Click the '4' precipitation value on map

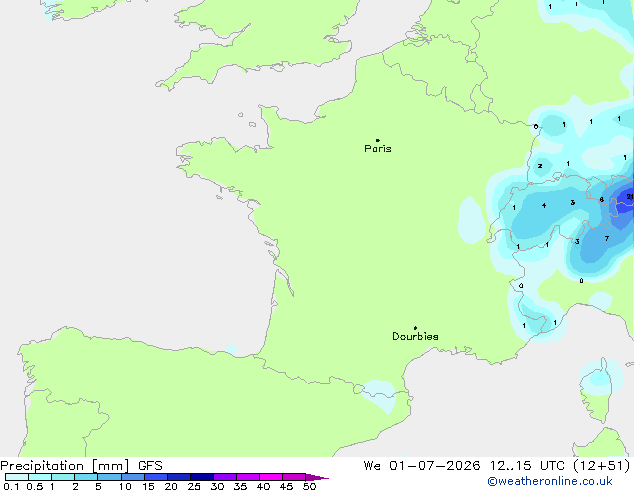pyautogui.click(x=544, y=206)
